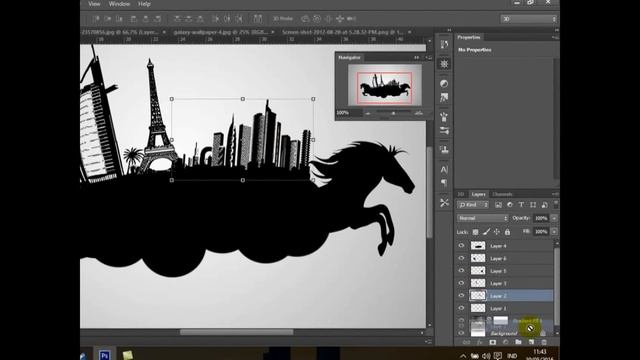Switch to the 3D panel tab
The image size is (640, 360).
click(461, 194)
